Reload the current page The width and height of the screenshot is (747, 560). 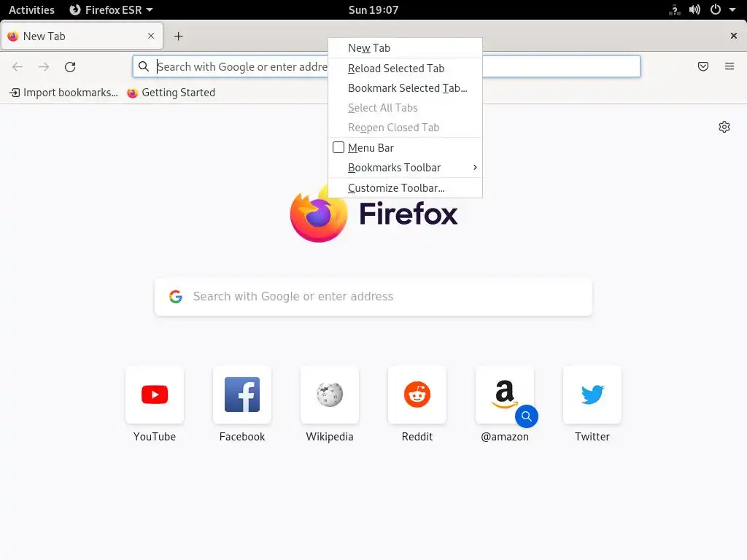tap(70, 66)
